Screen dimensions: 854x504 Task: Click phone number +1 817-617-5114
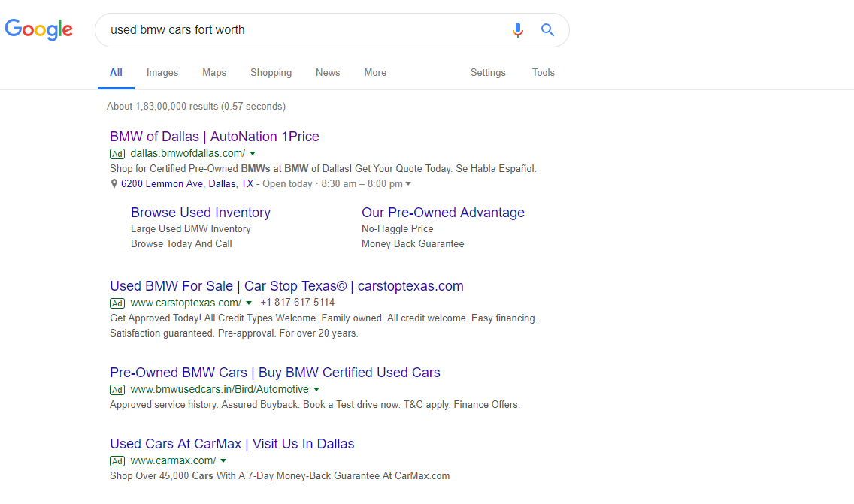pos(298,303)
